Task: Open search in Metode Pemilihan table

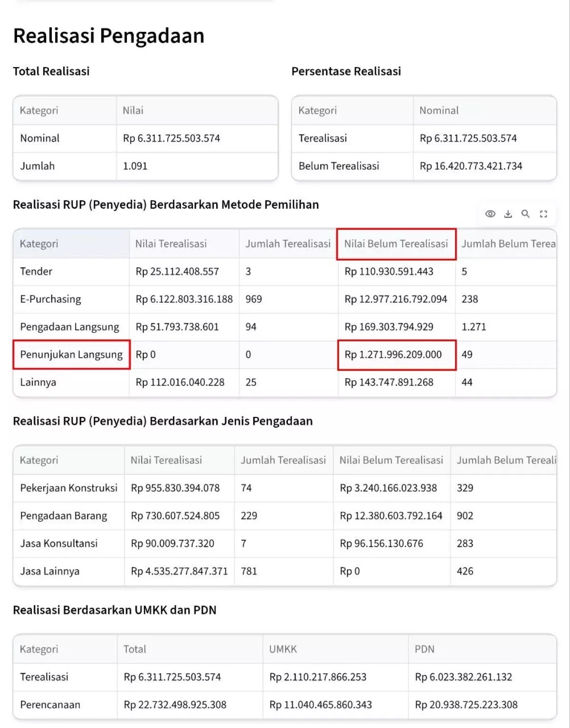Action: point(525,214)
